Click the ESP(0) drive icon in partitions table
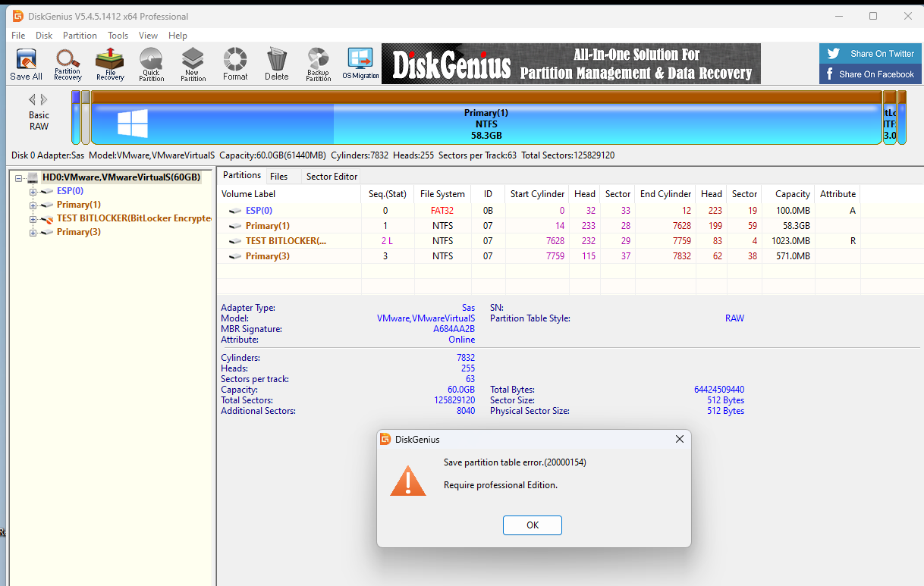This screenshot has width=924, height=586. [x=235, y=211]
